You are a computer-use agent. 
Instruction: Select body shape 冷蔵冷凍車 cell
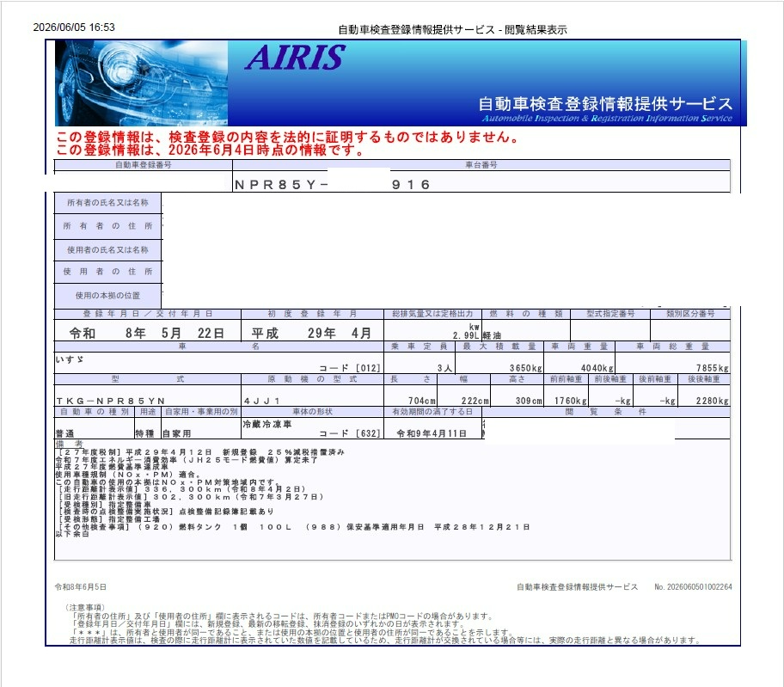point(312,428)
